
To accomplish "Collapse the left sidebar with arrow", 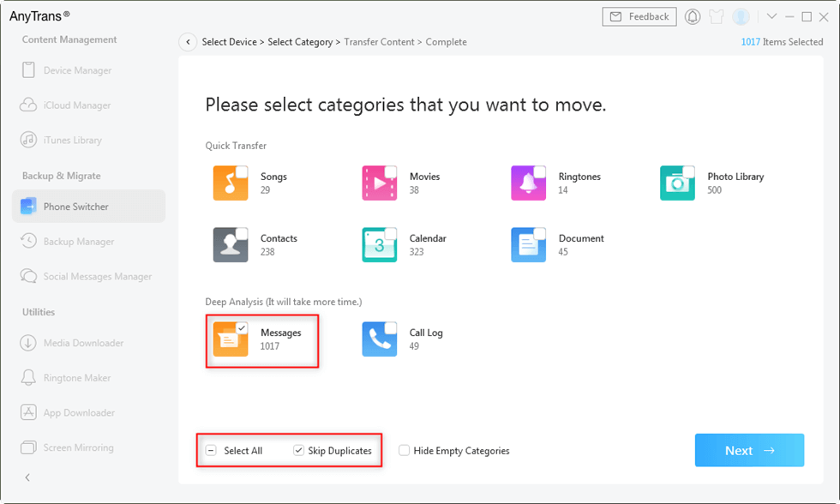I will tap(27, 477).
